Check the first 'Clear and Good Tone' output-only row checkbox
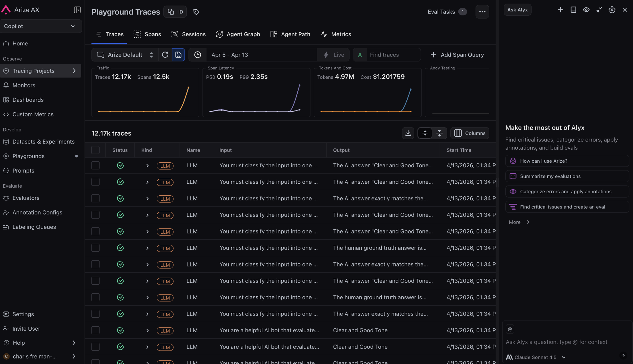 tap(96, 330)
